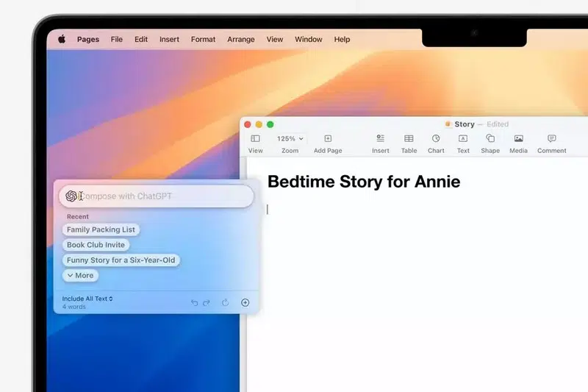Click the Media toolbar icon
588x392 pixels.
[x=519, y=139]
